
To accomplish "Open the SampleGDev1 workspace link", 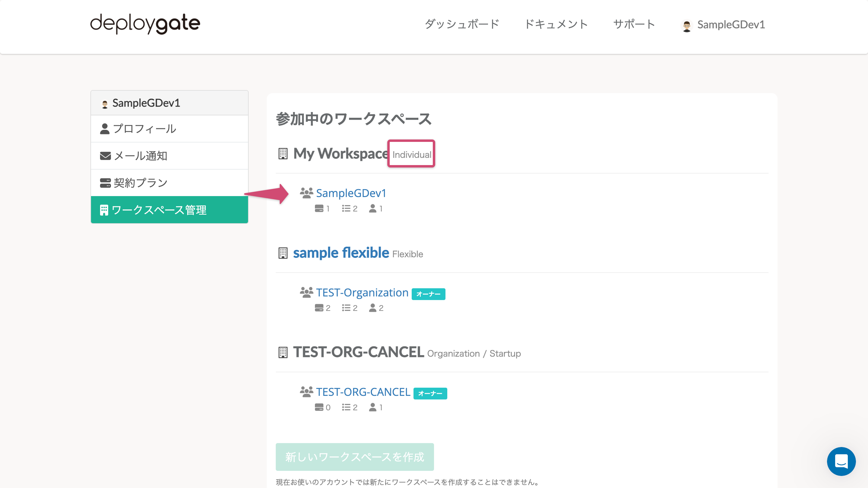I will [351, 193].
